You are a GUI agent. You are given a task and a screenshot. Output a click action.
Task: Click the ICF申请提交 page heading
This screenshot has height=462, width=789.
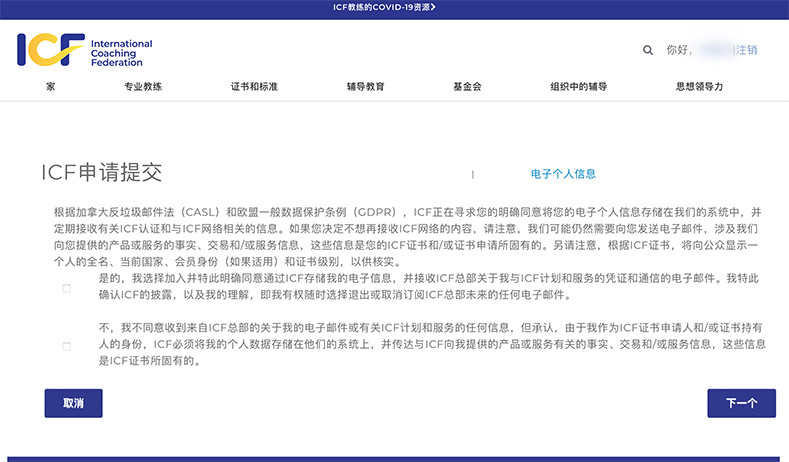(101, 173)
